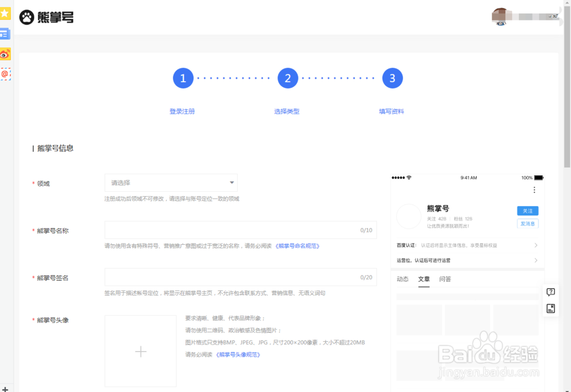Click the 熊掌号信息 section heading
The width and height of the screenshot is (571, 392).
tap(55, 148)
